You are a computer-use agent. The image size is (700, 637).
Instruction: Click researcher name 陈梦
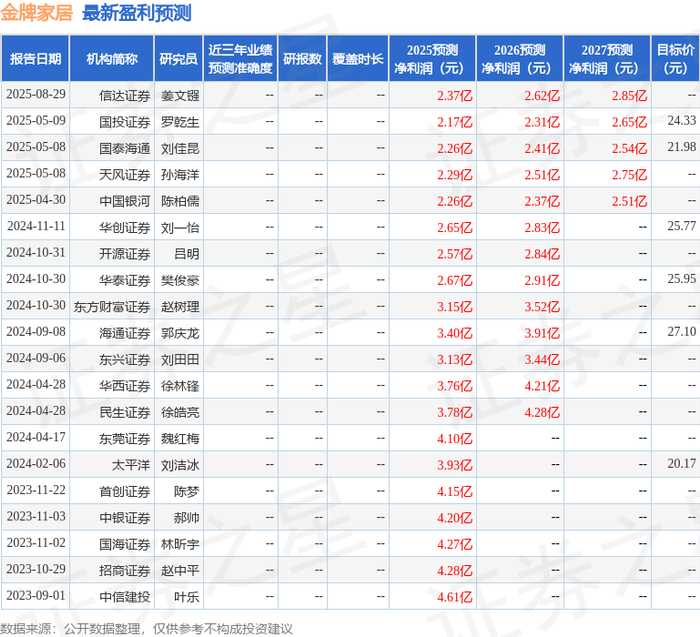click(187, 491)
